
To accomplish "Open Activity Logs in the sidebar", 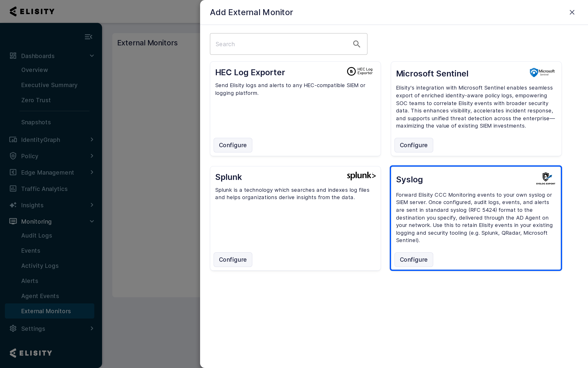I will point(40,266).
